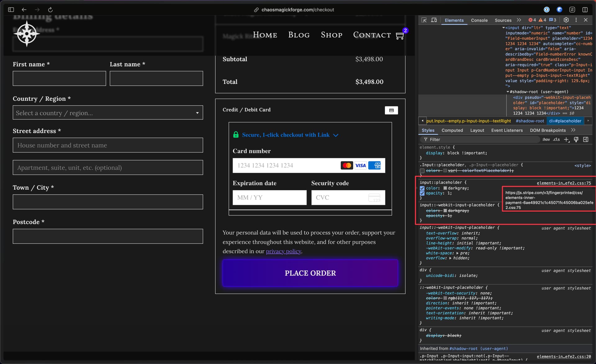Open the DevTools three-dot customize menu

tap(576, 20)
